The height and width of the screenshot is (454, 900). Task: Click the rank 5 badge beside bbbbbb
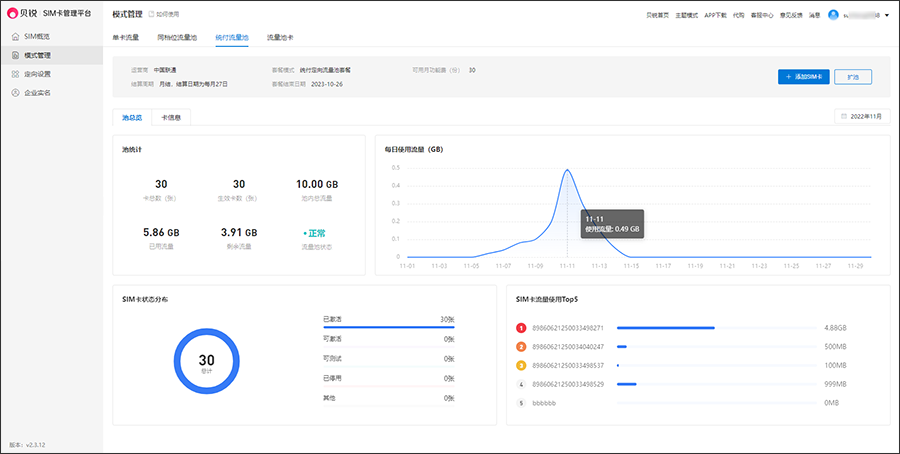point(521,403)
